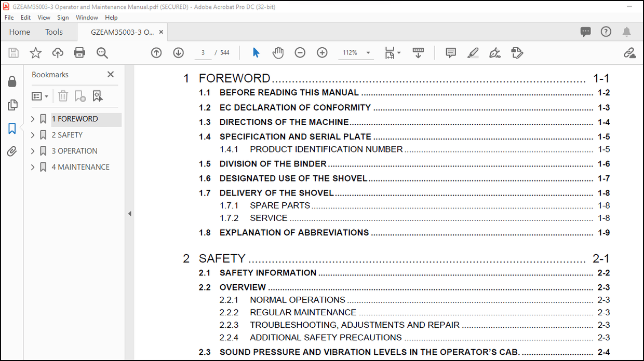
Task: Open the Window menu
Action: coord(87,18)
